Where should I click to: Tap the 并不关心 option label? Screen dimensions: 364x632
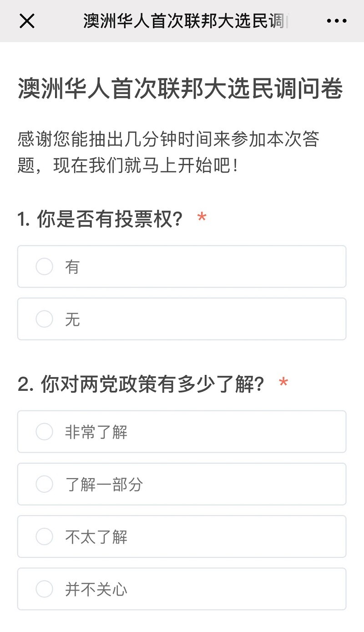point(96,589)
